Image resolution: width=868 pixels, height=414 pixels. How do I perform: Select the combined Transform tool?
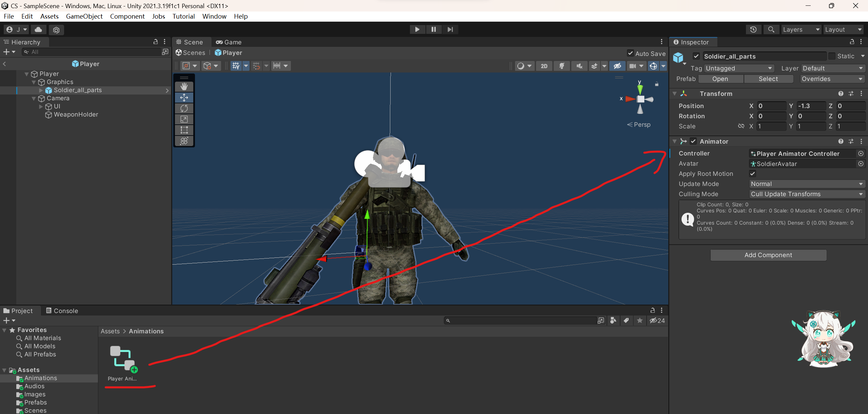click(184, 141)
